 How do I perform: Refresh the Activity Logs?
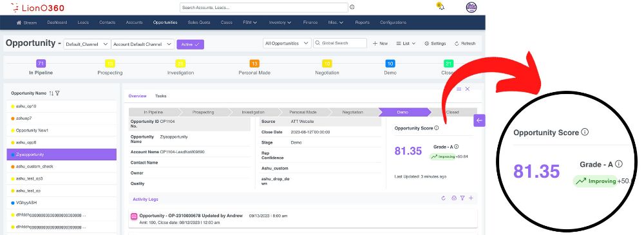point(444,198)
